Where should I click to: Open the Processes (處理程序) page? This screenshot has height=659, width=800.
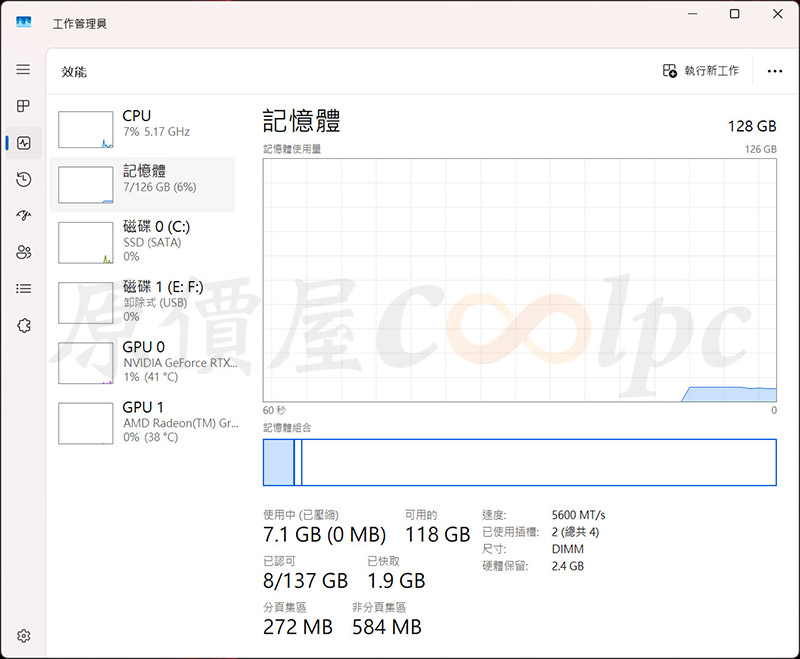[22, 106]
